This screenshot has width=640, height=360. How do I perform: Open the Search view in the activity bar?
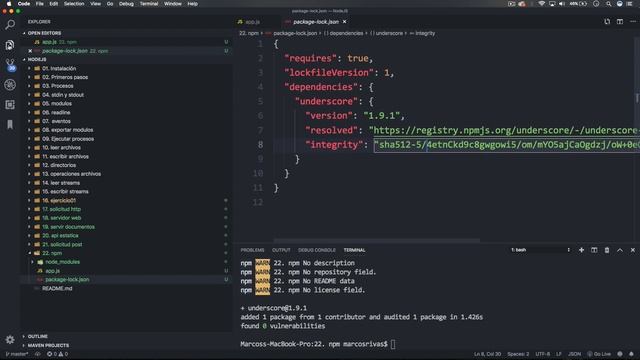click(x=10, y=24)
